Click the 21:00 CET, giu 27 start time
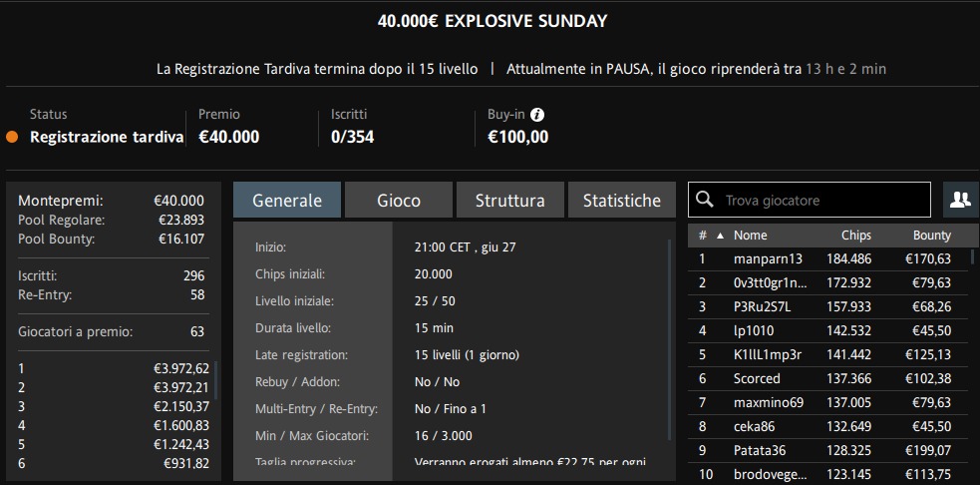980x485 pixels. [x=465, y=247]
